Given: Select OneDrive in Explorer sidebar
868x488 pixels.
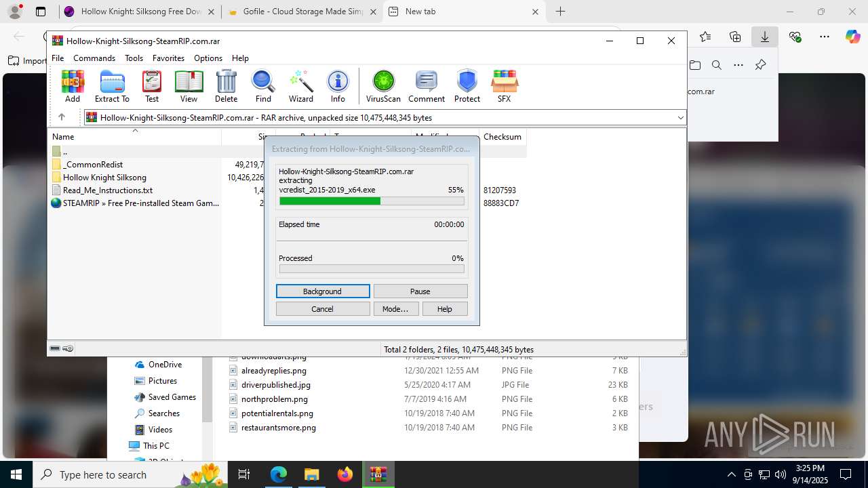Looking at the screenshot, I should (x=165, y=365).
